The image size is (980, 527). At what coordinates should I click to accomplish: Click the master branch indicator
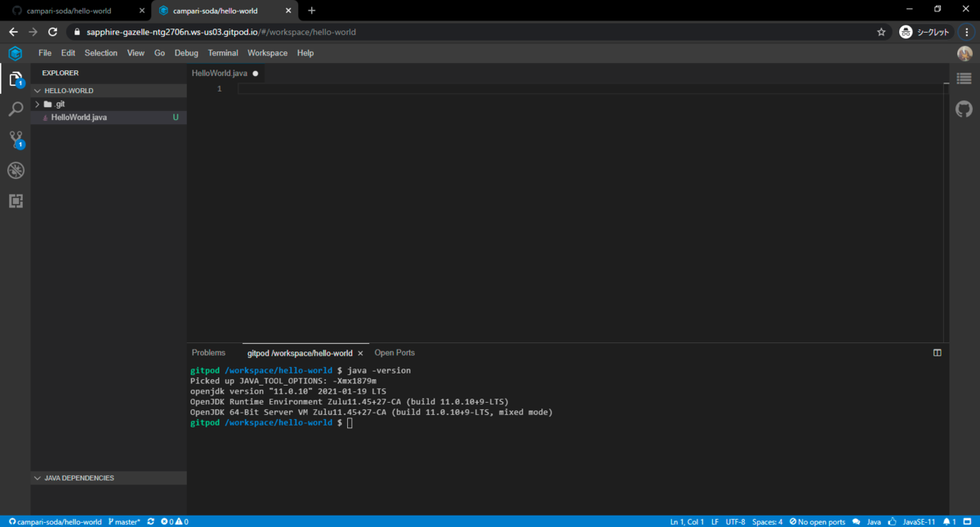pyautogui.click(x=124, y=521)
